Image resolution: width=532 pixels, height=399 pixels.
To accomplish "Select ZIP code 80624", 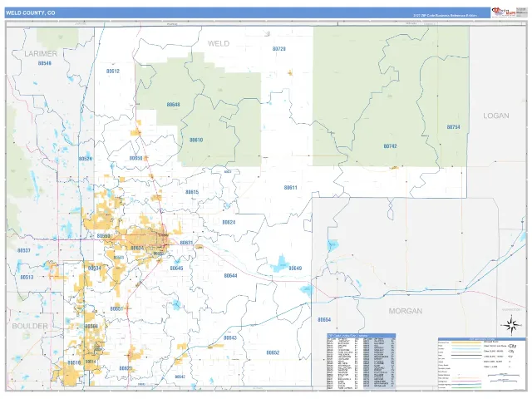I will coord(229,222).
